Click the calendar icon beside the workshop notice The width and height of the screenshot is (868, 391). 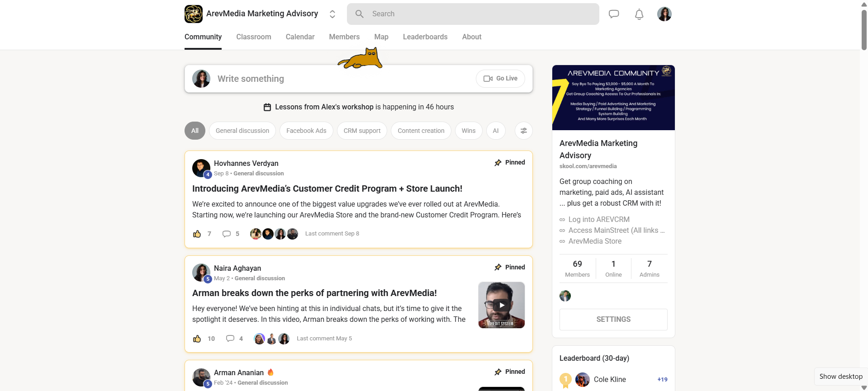(x=267, y=107)
